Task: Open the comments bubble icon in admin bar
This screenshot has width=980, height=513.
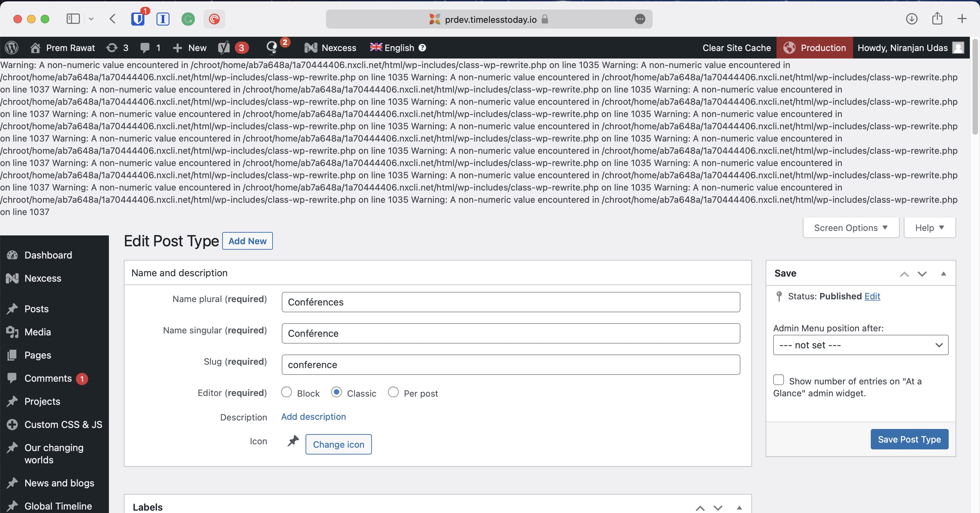Action: click(145, 48)
